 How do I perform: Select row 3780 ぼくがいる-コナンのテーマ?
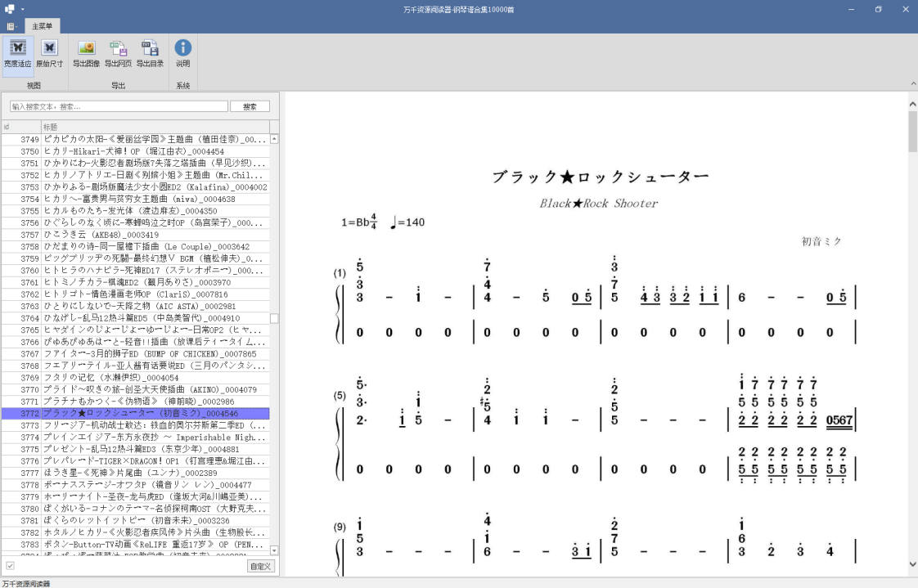pyautogui.click(x=135, y=509)
